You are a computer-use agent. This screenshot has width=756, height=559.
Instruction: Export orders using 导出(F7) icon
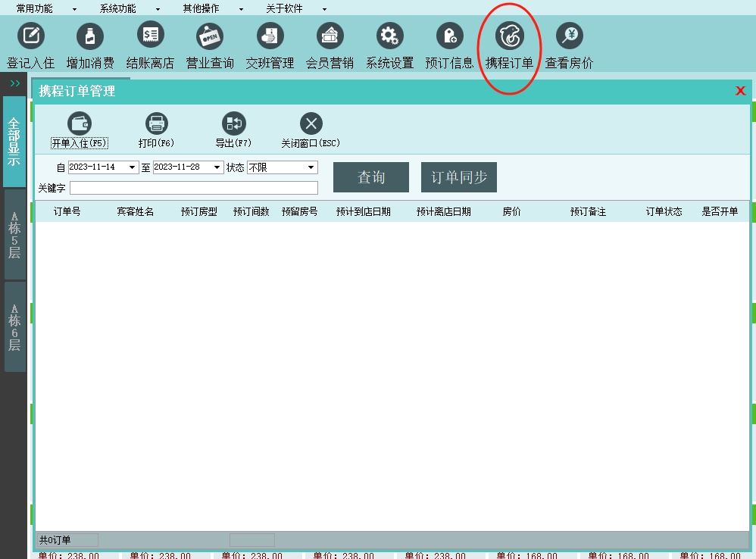[x=233, y=123]
